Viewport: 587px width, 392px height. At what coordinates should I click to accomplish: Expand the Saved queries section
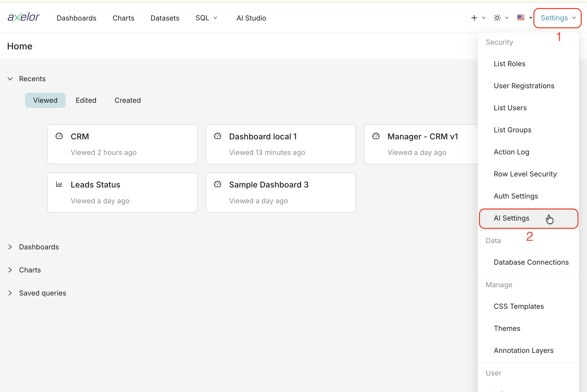[10, 293]
